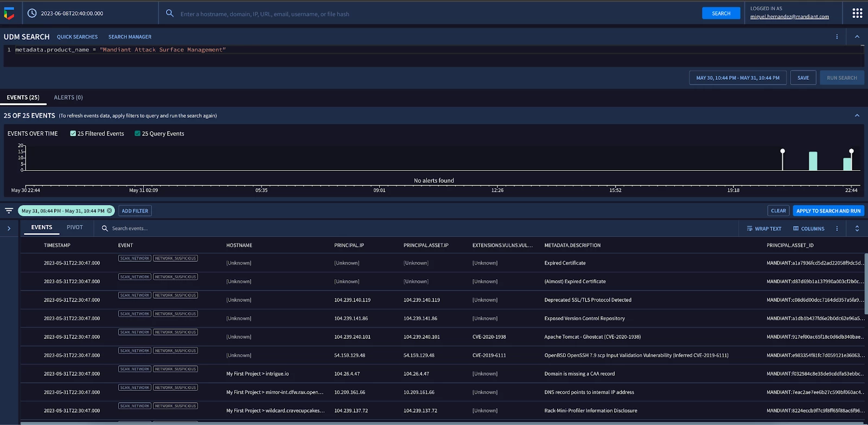Open Quick Searches
Viewport: 868px width, 425px height.
[77, 37]
